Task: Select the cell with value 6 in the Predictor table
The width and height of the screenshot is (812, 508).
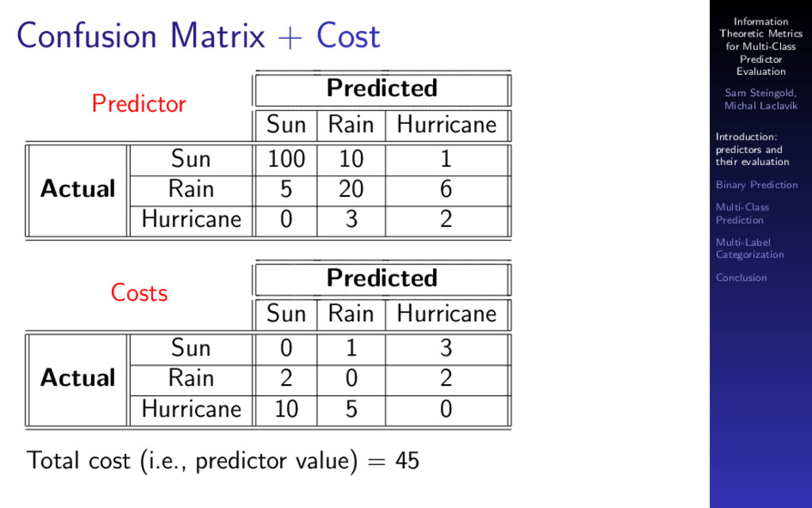Action: tap(446, 189)
